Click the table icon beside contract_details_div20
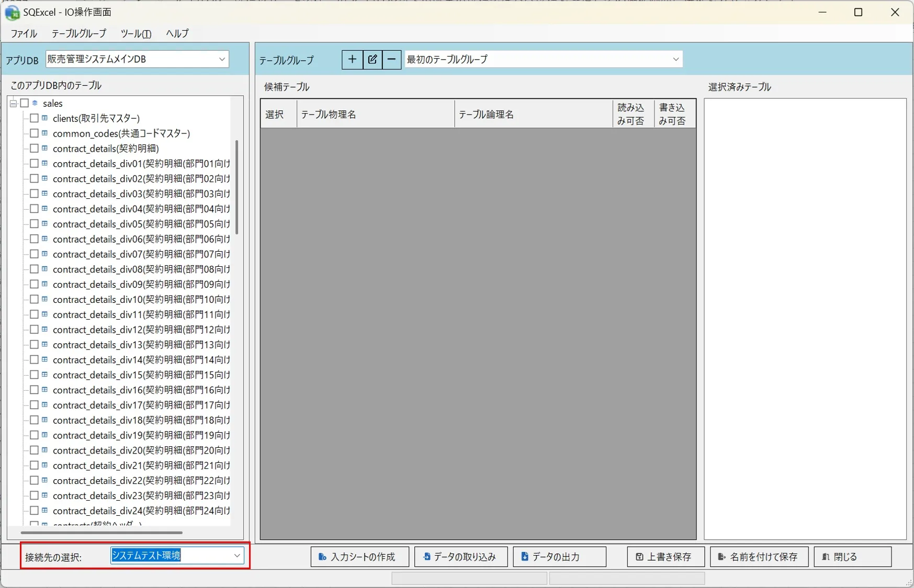The image size is (914, 588). [45, 450]
